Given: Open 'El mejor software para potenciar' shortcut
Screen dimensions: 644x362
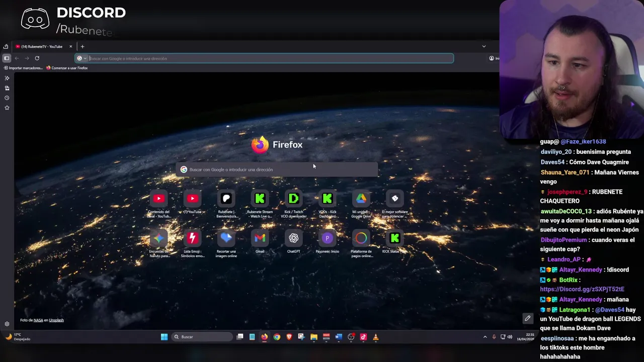Looking at the screenshot, I should (x=395, y=204).
